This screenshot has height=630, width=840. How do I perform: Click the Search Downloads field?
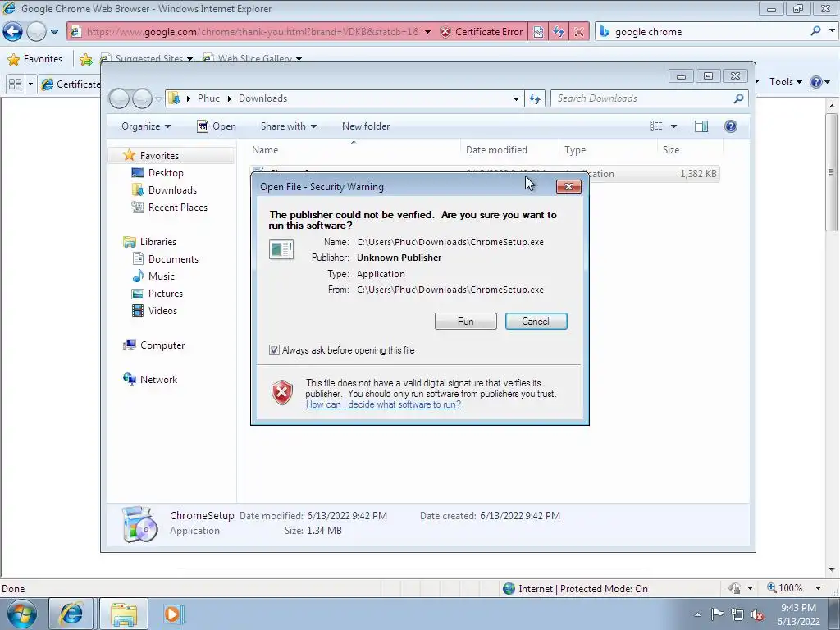tap(643, 98)
